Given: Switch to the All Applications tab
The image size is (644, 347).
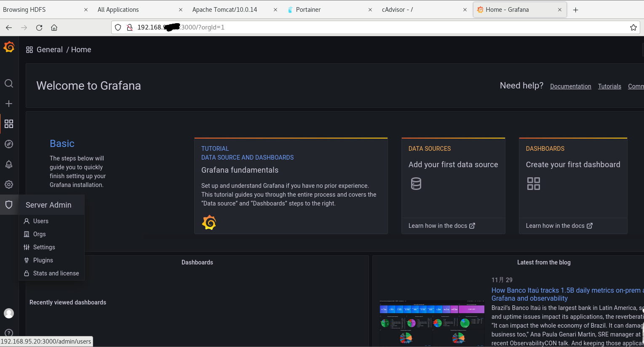Looking at the screenshot, I should coord(140,10).
